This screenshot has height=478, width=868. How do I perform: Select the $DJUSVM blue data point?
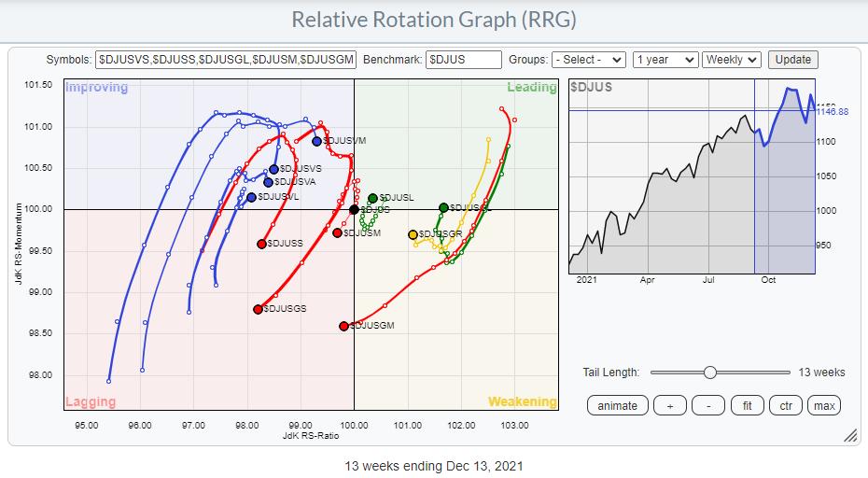click(x=317, y=141)
